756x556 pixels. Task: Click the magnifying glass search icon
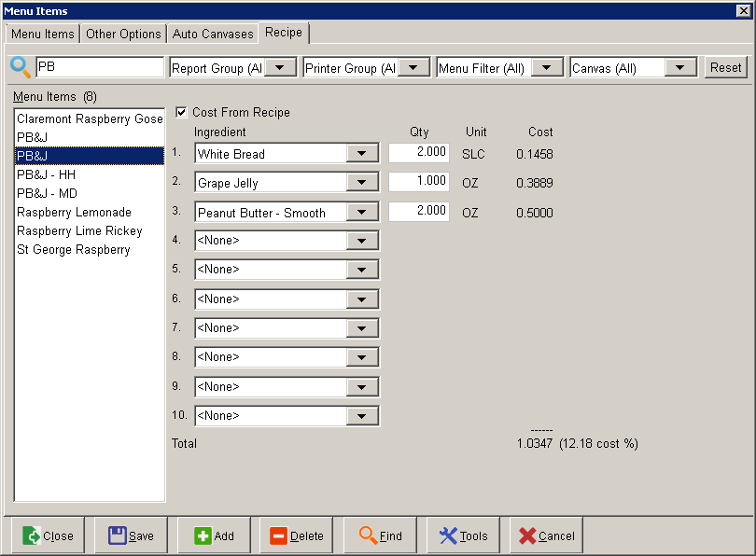(21, 67)
